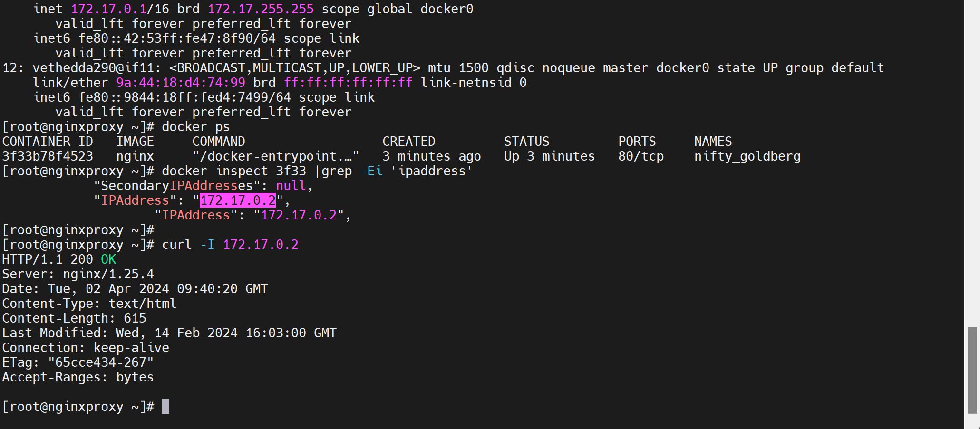
Task: Click the Server nginx/1.25.4 header line
Action: coord(78,274)
